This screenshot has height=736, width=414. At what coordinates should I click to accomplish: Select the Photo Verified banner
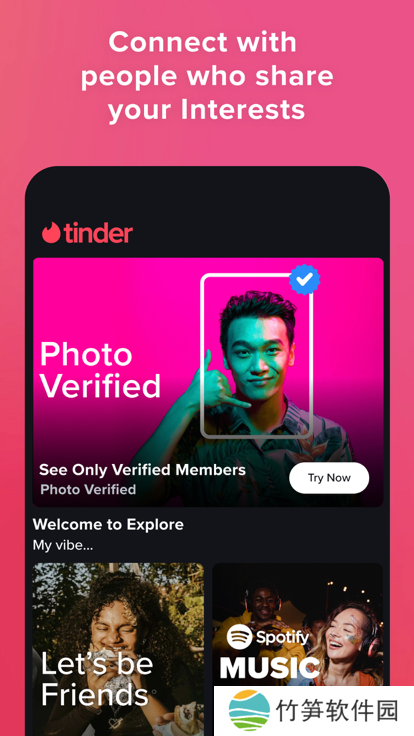[208, 382]
